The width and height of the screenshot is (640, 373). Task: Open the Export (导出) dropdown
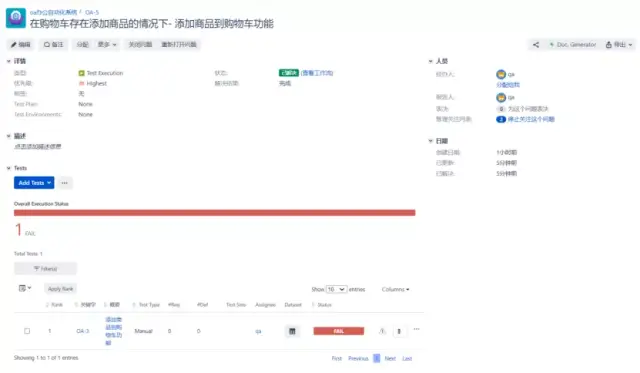click(x=618, y=44)
